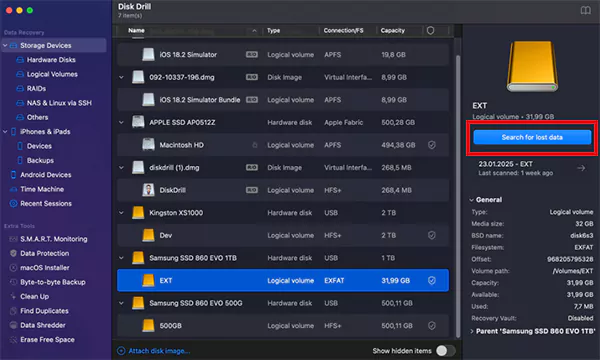This screenshot has height=360, width=600.
Task: Open NAS & Linux via SSH
Action: pyautogui.click(x=59, y=103)
